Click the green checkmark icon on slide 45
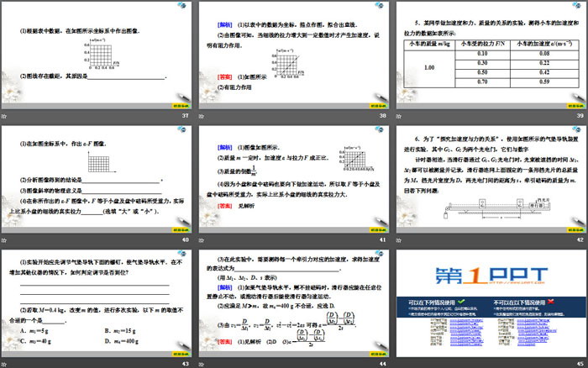Image resolution: width=588 pixels, height=368 pixels. pyautogui.click(x=461, y=302)
